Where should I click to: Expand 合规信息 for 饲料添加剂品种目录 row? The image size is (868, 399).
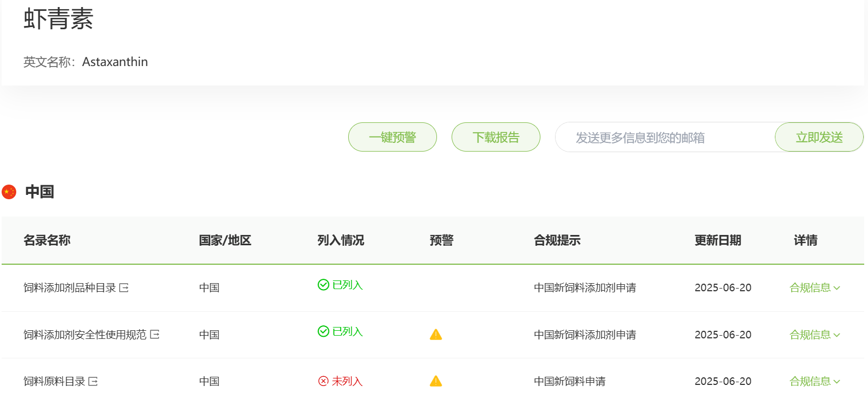tap(814, 287)
